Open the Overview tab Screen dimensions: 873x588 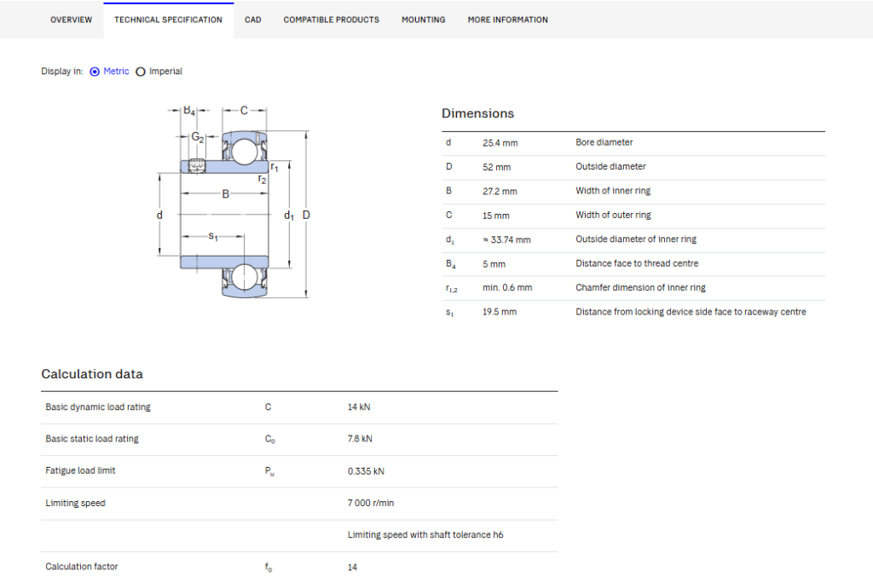tap(72, 20)
